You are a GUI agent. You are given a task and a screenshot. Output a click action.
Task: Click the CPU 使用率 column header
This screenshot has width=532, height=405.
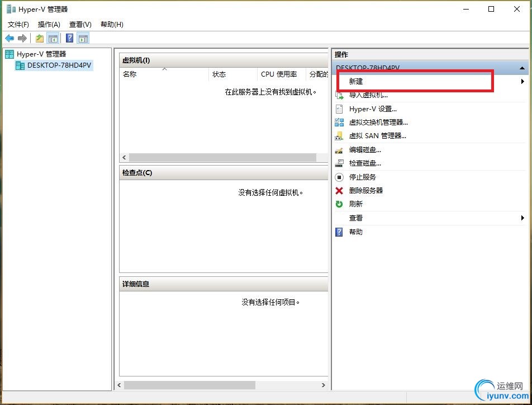pos(282,74)
